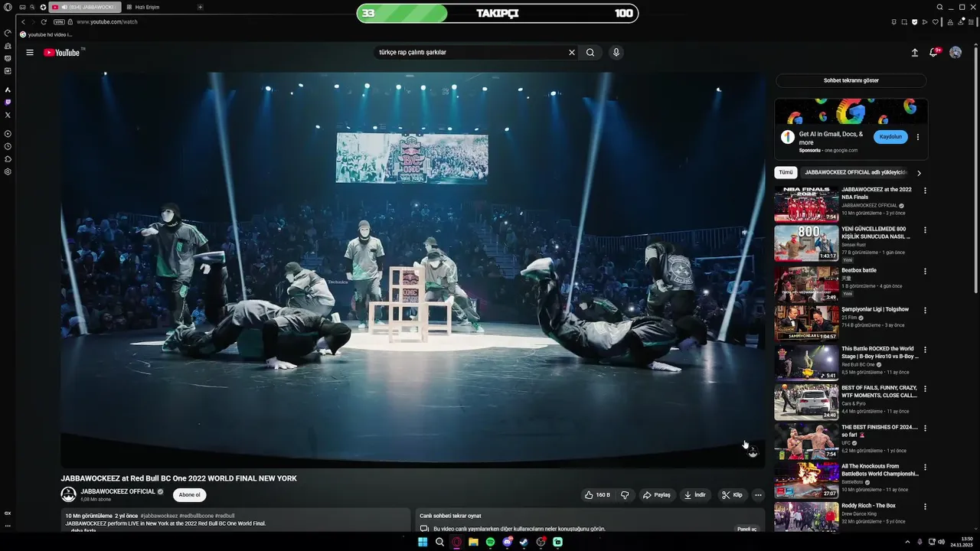Open options for Beatbox battle video
This screenshot has height=551, width=980.
925,271
